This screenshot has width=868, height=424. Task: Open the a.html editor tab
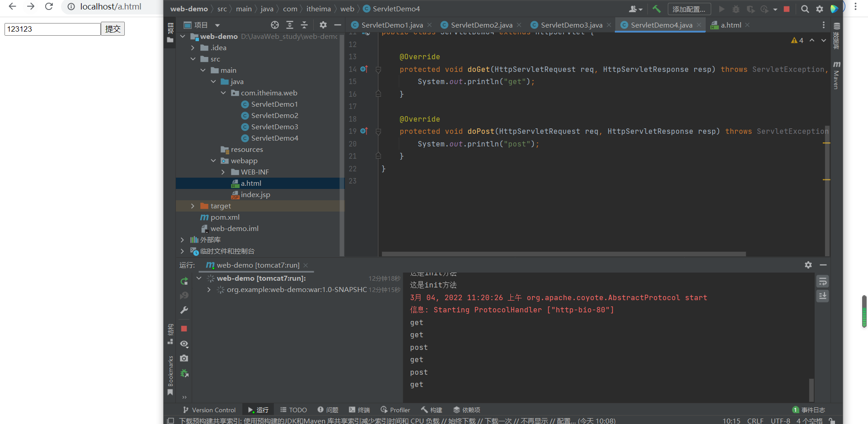730,25
